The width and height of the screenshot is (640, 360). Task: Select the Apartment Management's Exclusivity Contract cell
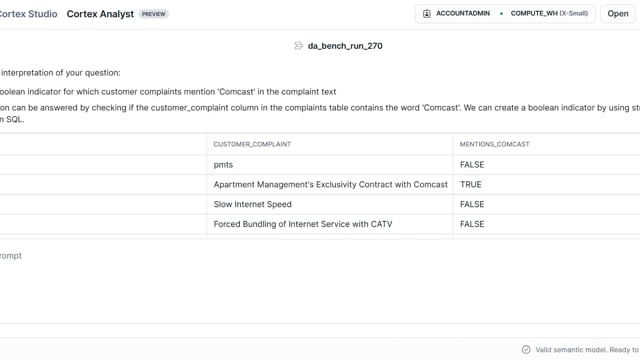[330, 184]
